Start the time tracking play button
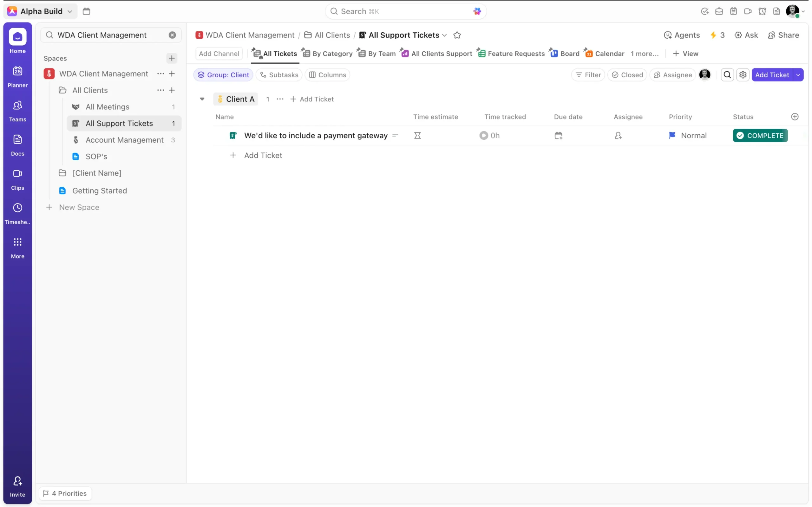 [483, 136]
